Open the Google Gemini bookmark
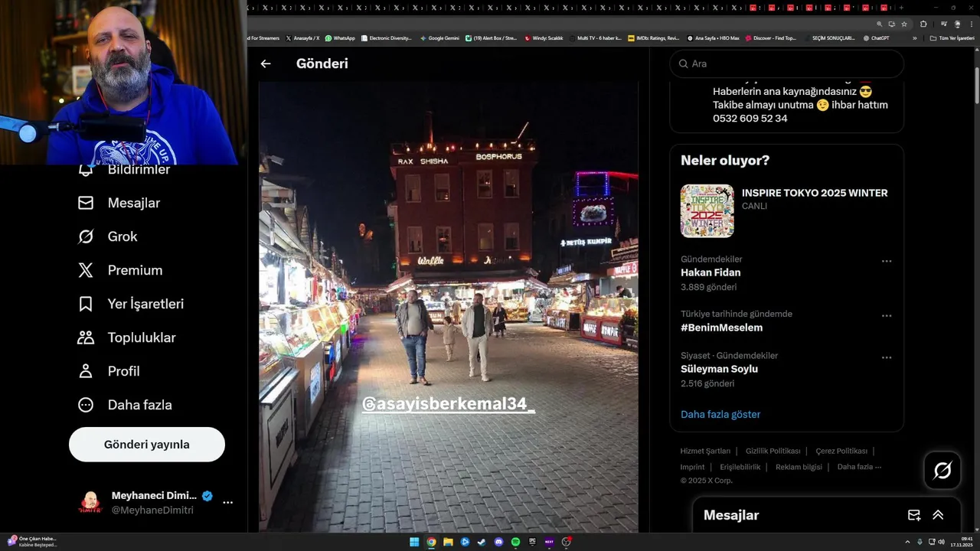 click(439, 37)
